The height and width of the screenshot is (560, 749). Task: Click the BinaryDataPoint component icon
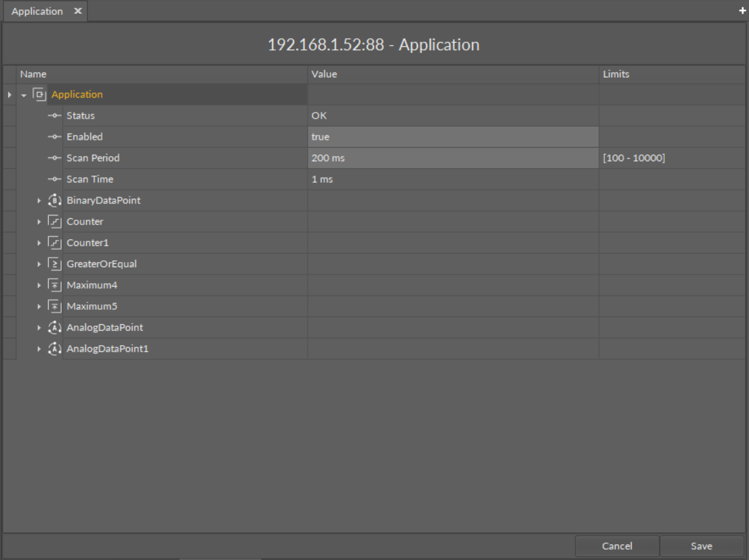[55, 201]
